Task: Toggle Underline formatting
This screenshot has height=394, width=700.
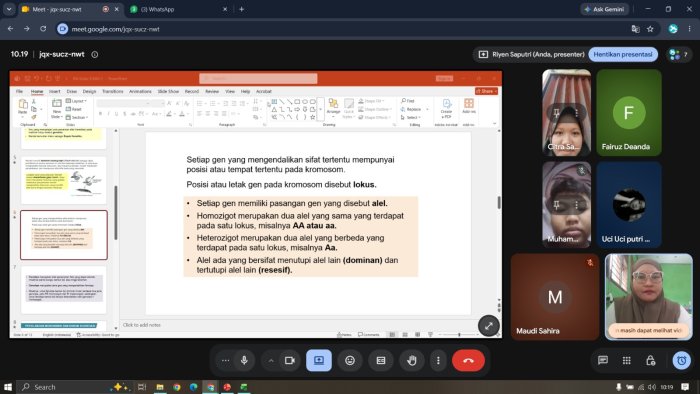Action: click(117, 114)
